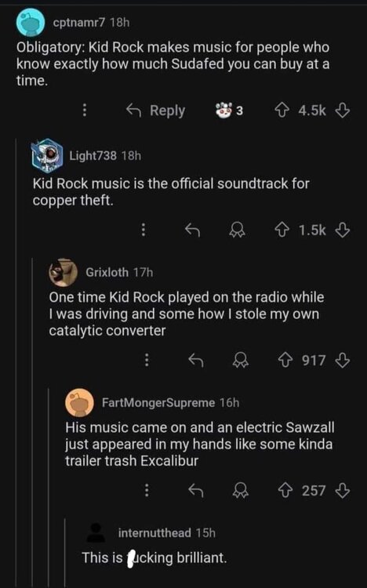
Task: Downvote Light738's comment with 1.5k votes
Action: point(342,230)
